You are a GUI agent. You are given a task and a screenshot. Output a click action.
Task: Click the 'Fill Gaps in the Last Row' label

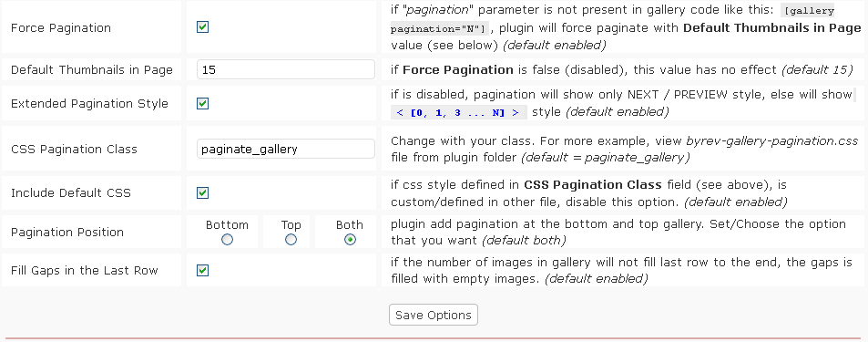pyautogui.click(x=84, y=271)
